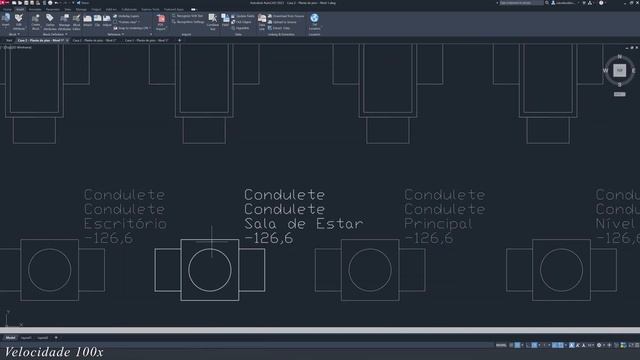Select the 'Sala de Estar' text
The width and height of the screenshot is (640, 360).
(x=303, y=224)
